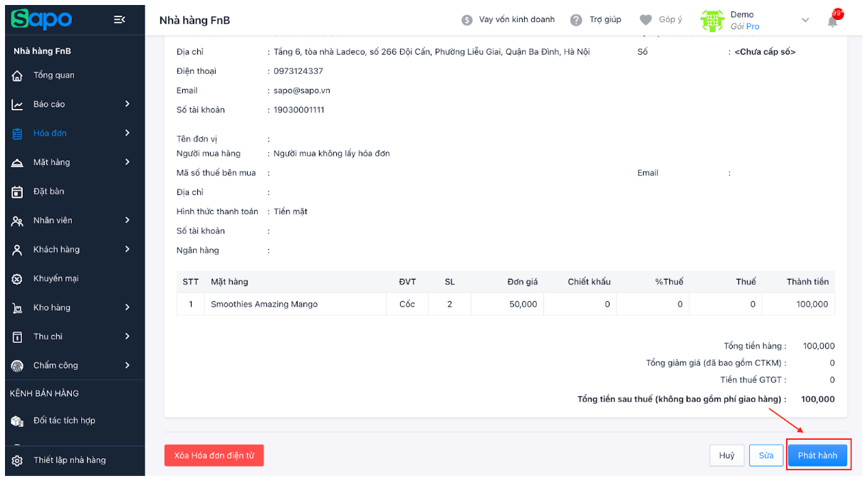This screenshot has width=868, height=481.
Task: Click the Đặt bàn calendar icon
Action: click(x=18, y=191)
